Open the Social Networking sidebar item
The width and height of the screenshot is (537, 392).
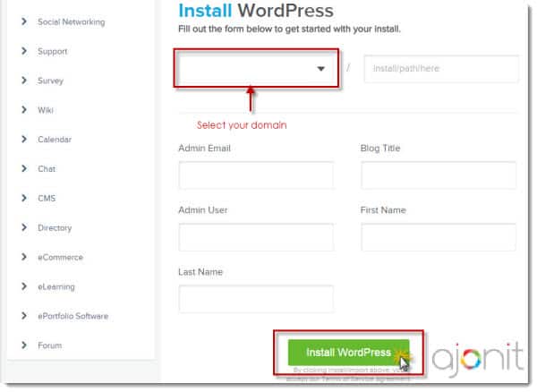click(72, 21)
